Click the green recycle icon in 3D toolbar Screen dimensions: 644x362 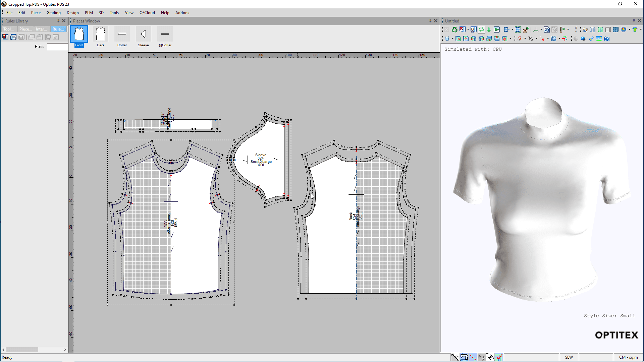454,29
